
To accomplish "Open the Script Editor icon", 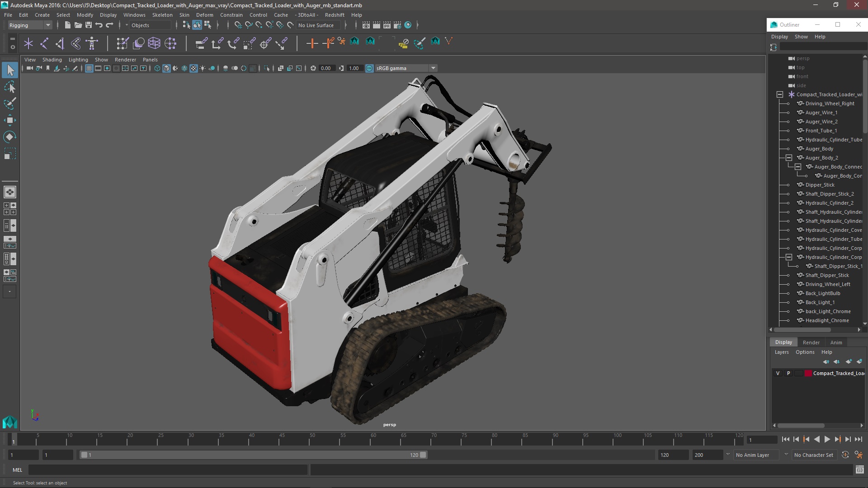I will click(x=859, y=470).
